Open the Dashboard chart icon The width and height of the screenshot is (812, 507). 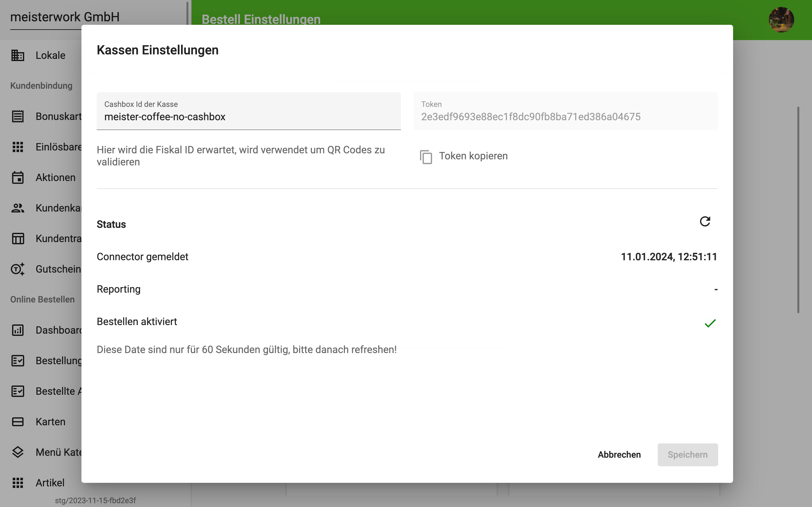pyautogui.click(x=18, y=330)
